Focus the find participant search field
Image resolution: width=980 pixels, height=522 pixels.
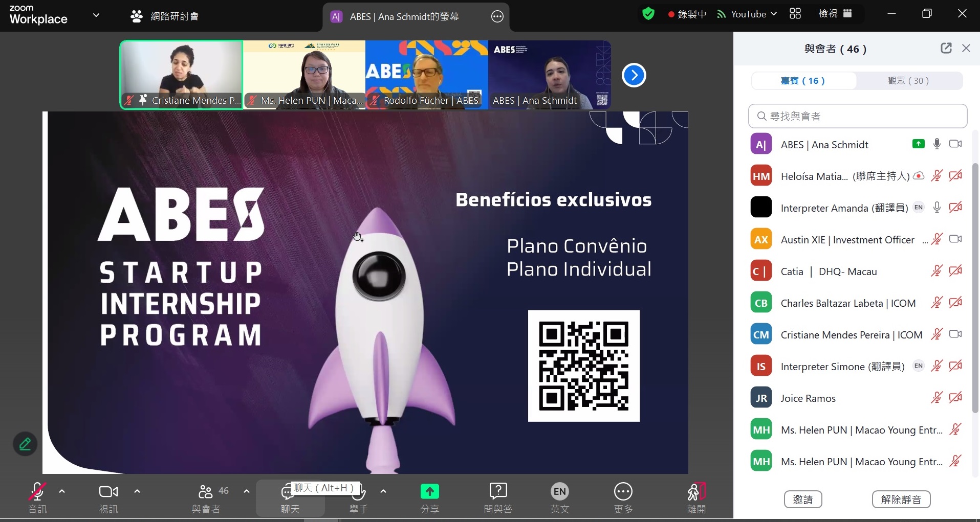pos(858,117)
